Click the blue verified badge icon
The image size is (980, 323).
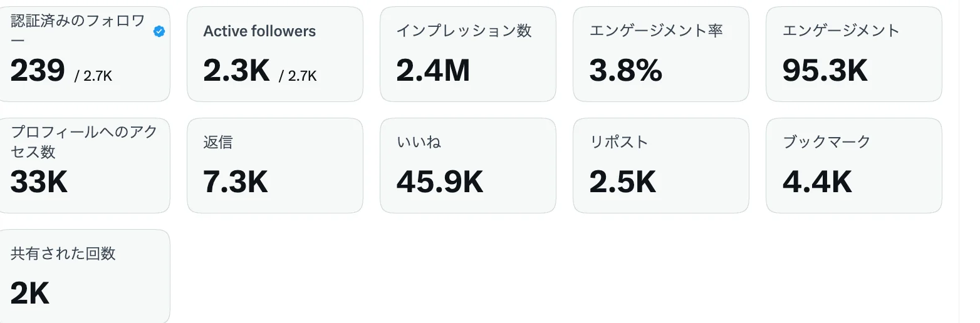click(x=159, y=31)
